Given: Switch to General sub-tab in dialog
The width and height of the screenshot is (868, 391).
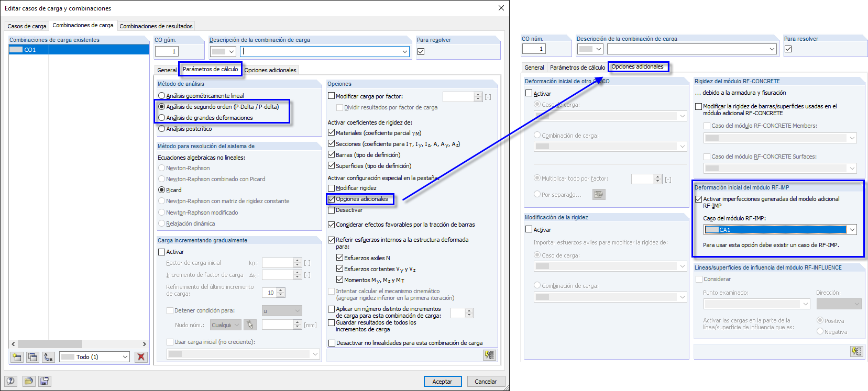Looking at the screenshot, I should (x=167, y=70).
